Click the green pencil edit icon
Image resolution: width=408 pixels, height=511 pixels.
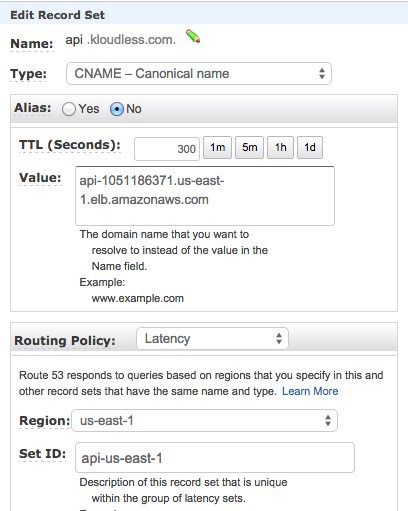point(193,36)
